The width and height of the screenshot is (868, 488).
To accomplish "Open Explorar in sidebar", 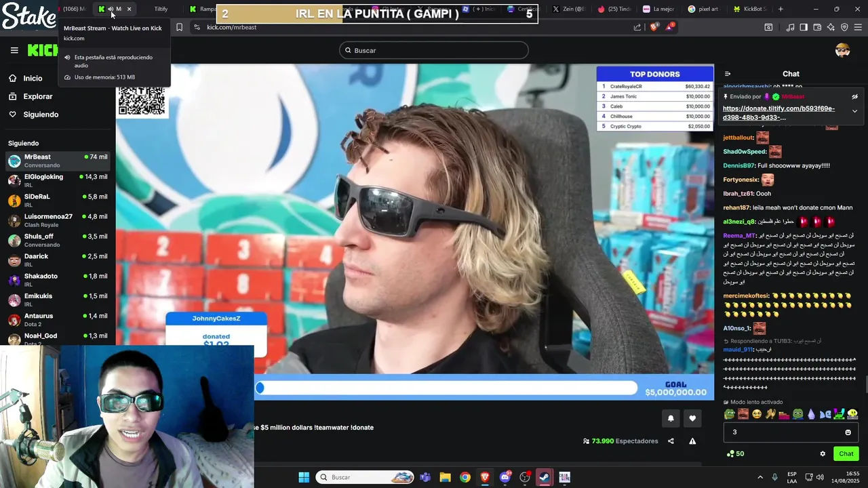I will [x=37, y=96].
